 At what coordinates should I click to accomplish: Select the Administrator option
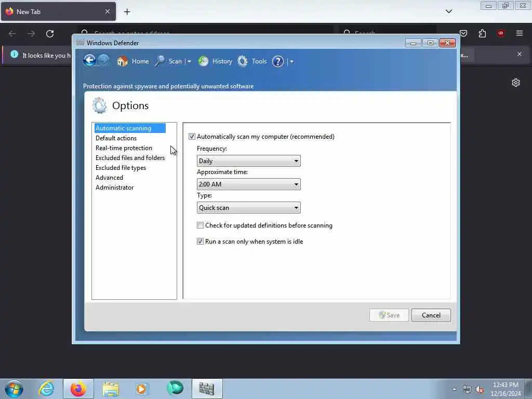115,187
